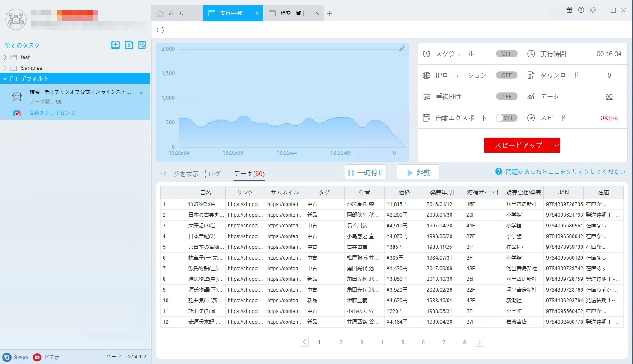Open ログ tab
Screen dimensions: 633x364
click(x=215, y=173)
